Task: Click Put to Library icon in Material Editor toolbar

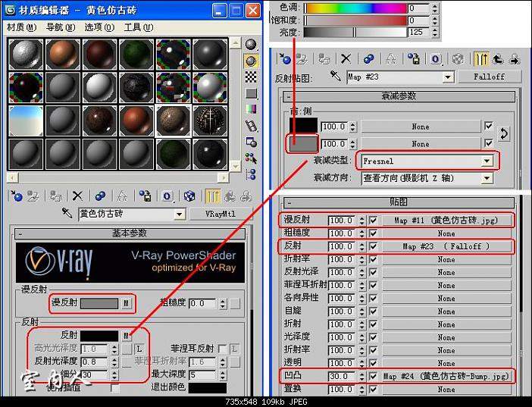Action: point(145,196)
